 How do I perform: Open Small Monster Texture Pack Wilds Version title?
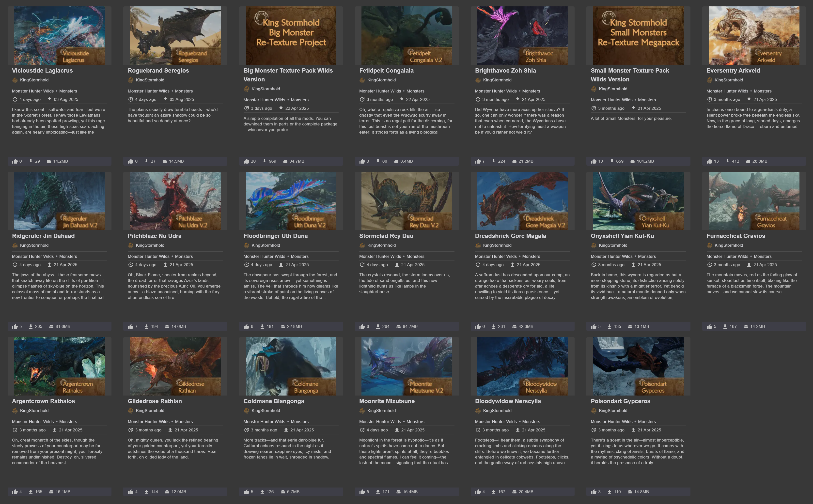click(630, 75)
